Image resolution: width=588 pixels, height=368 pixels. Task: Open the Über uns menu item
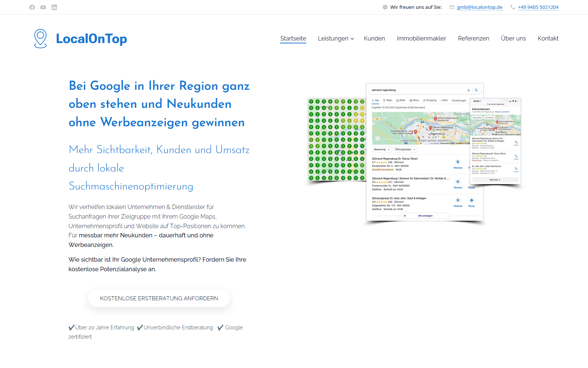(513, 38)
